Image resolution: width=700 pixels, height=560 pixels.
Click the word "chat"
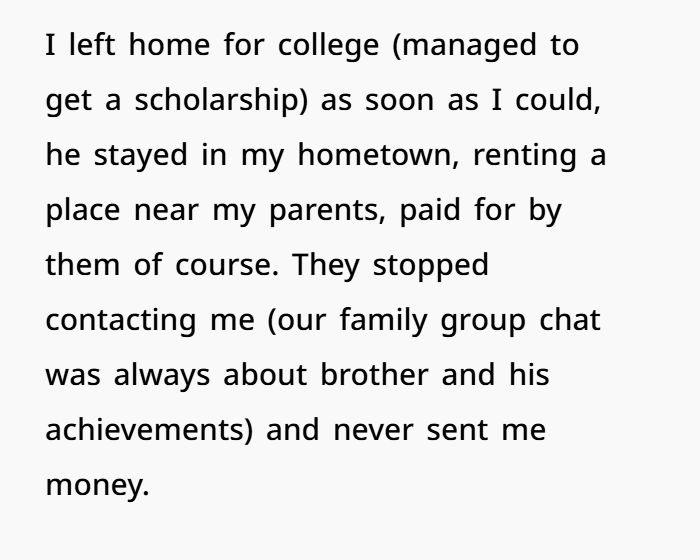(x=569, y=321)
